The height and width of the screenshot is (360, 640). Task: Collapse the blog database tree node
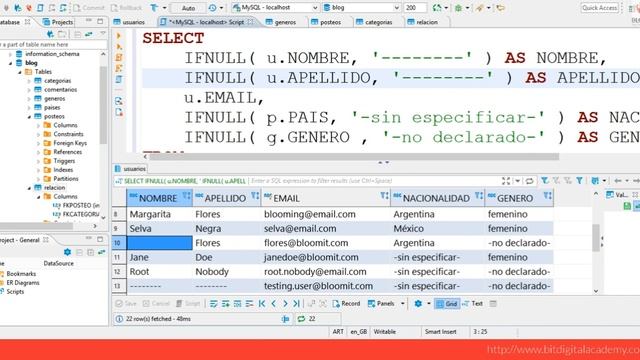11,63
